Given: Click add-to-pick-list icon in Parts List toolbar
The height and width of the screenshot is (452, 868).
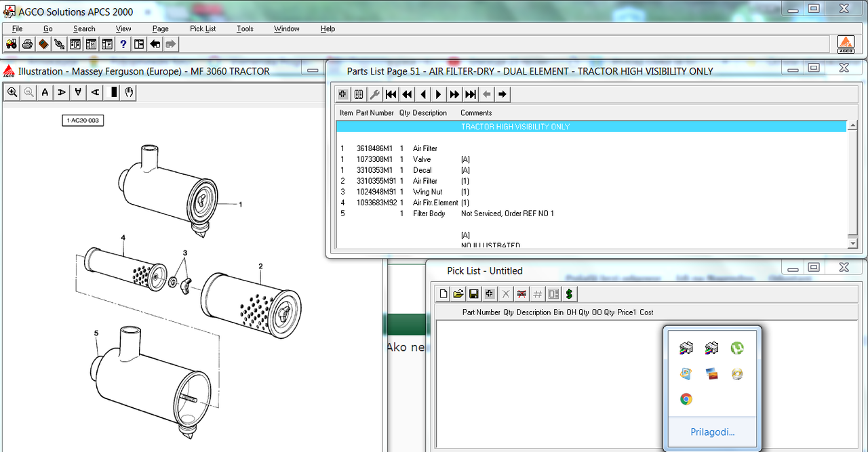Looking at the screenshot, I should [x=342, y=94].
